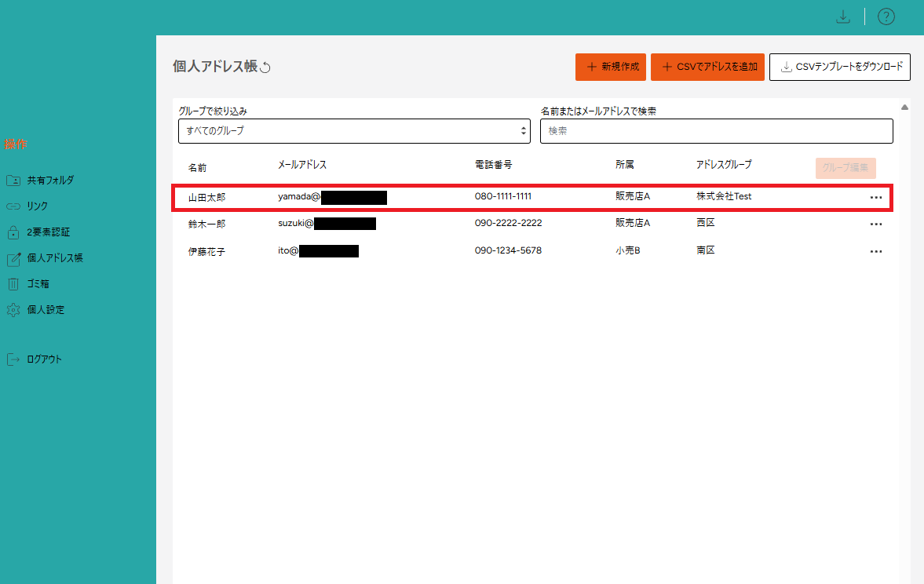Viewport: 924px width, 584px height.
Task: Click the 個人設定 gear icon
Action: tap(13, 310)
